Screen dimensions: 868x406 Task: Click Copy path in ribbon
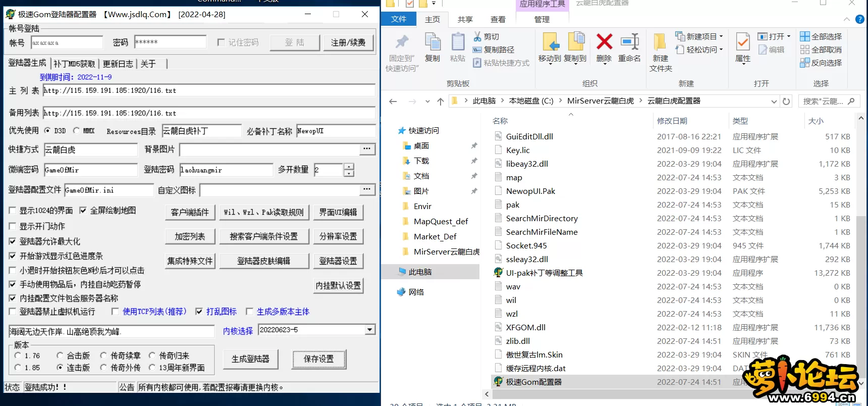(x=493, y=49)
